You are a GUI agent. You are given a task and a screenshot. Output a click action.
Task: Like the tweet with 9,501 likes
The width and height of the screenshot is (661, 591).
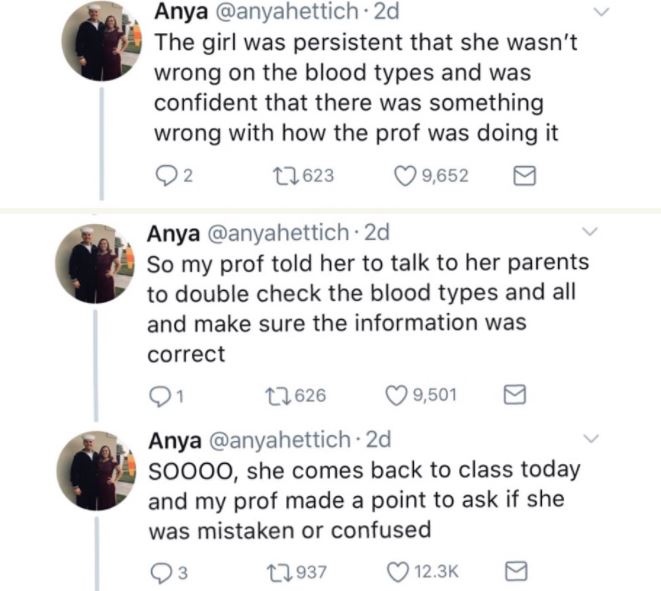pyautogui.click(x=398, y=395)
